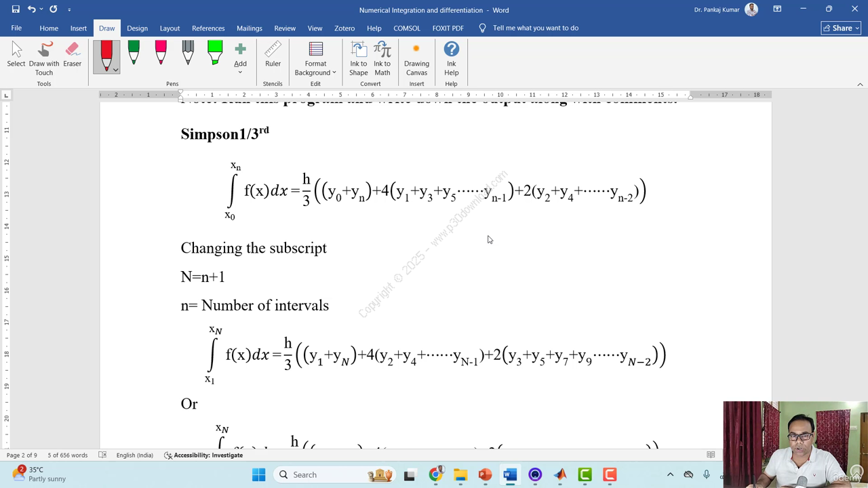868x488 pixels.
Task: Open Task View on the taskbar
Action: [x=410, y=474]
